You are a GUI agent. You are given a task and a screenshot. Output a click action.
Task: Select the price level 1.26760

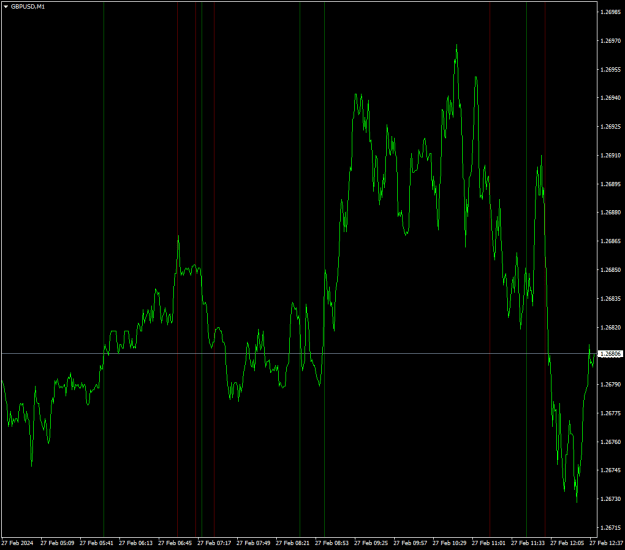[x=610, y=442]
